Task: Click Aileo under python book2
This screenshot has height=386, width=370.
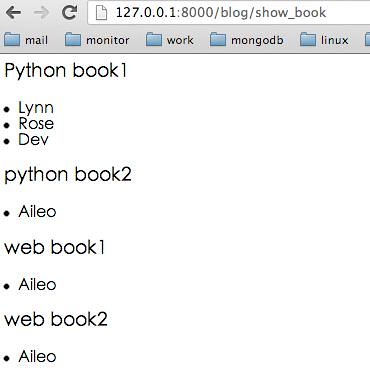Action: [37, 212]
